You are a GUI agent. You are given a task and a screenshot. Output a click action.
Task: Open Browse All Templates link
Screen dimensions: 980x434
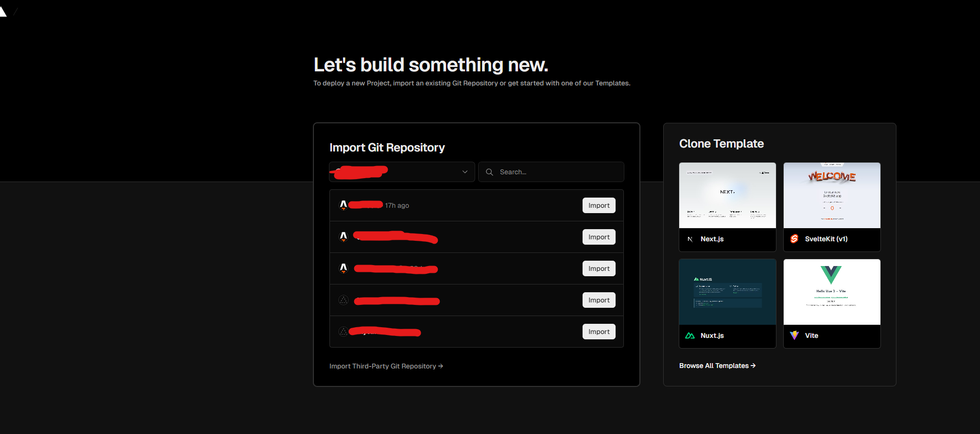(717, 366)
